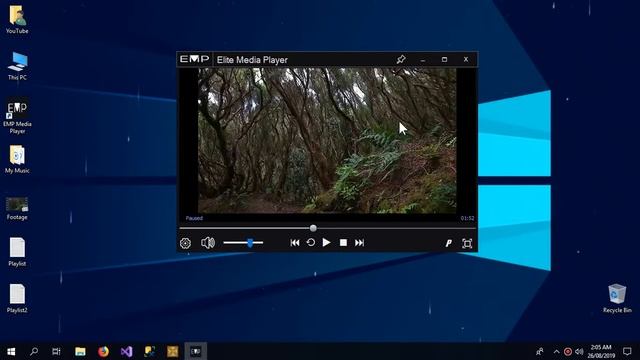Image resolution: width=640 pixels, height=360 pixels.
Task: Select the Playlist2 file on desktop
Action: pos(17,299)
